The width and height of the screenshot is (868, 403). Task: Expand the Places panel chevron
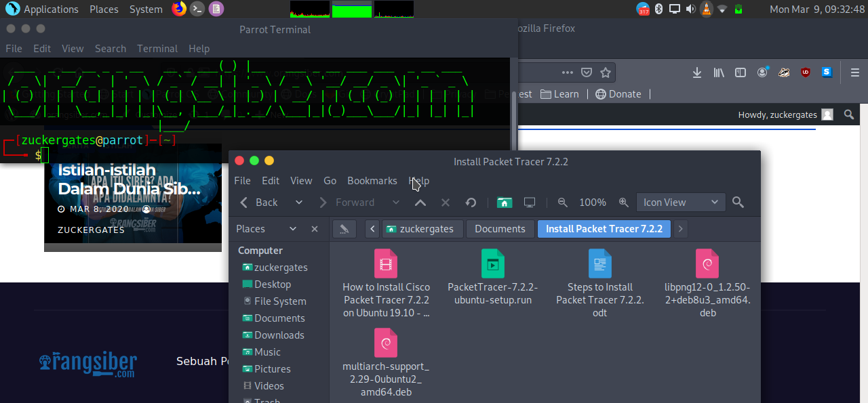click(293, 229)
